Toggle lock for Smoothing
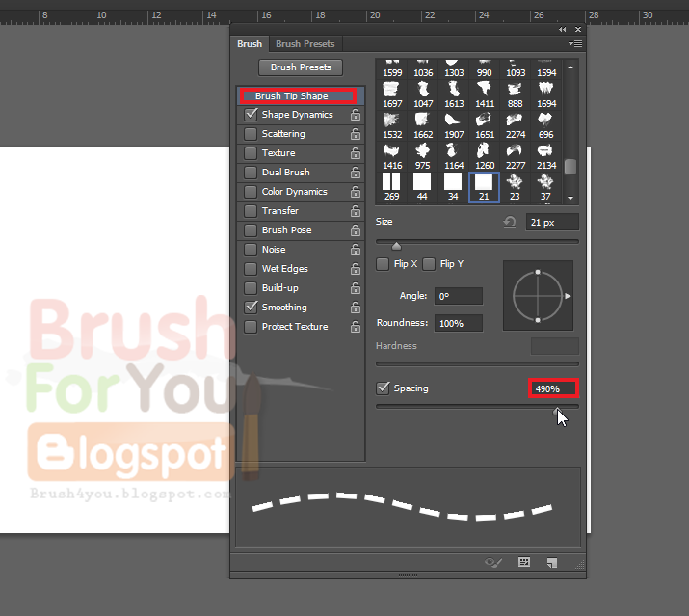Screen dimensions: 689x616 (x=356, y=308)
